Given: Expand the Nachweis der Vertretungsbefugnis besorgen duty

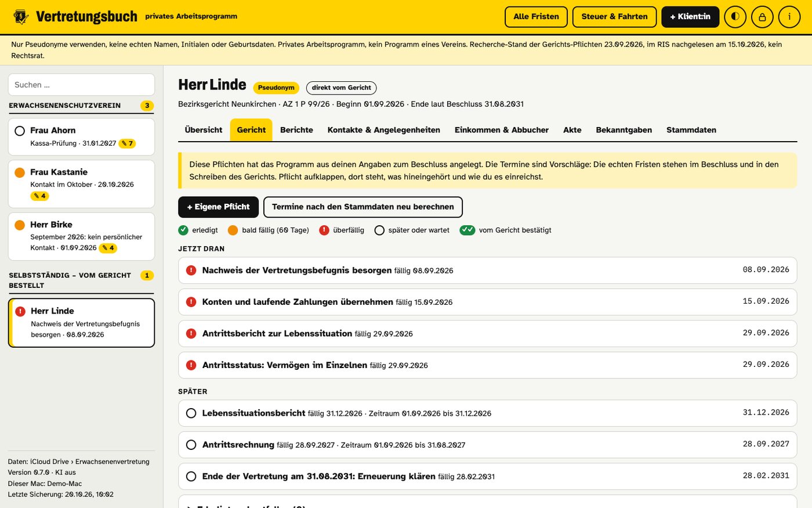Looking at the screenshot, I should (x=487, y=270).
